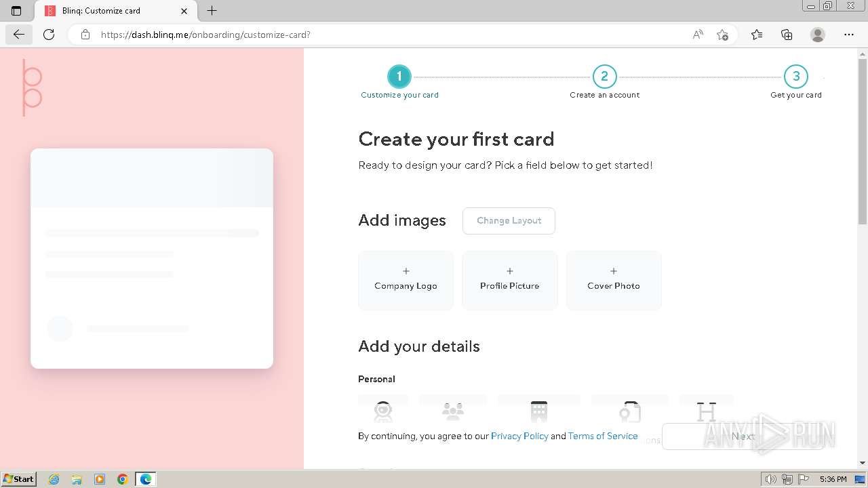Click the scrollbar down arrow

(x=863, y=463)
